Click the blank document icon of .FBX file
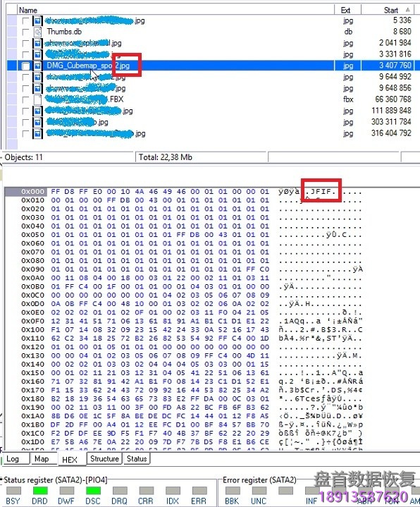Viewport: 420px width, 507px height. click(x=37, y=99)
